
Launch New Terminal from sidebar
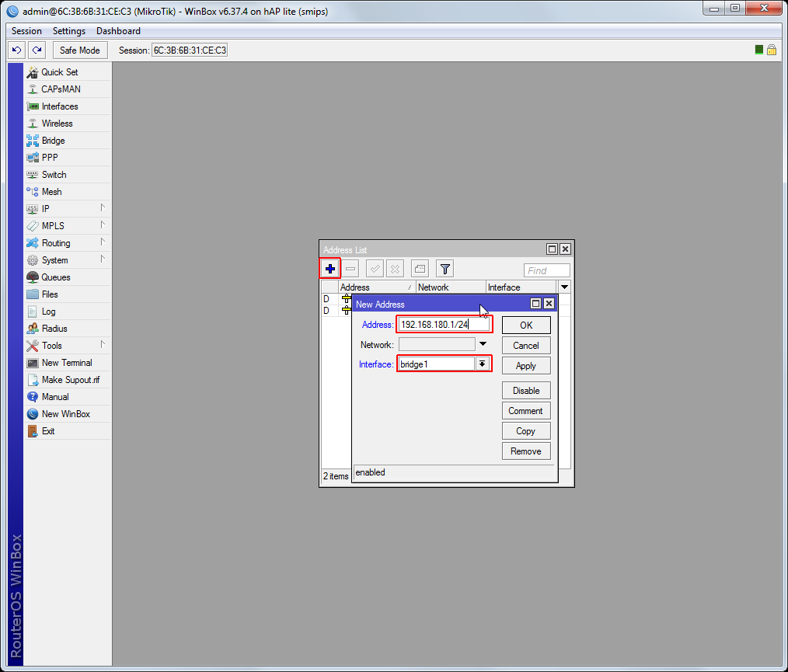66,363
